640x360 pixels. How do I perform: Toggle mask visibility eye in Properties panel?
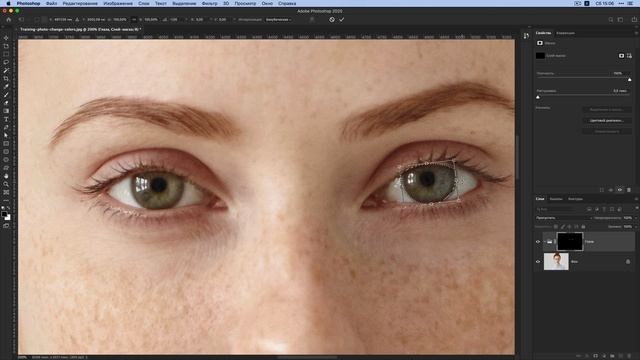tap(620, 190)
